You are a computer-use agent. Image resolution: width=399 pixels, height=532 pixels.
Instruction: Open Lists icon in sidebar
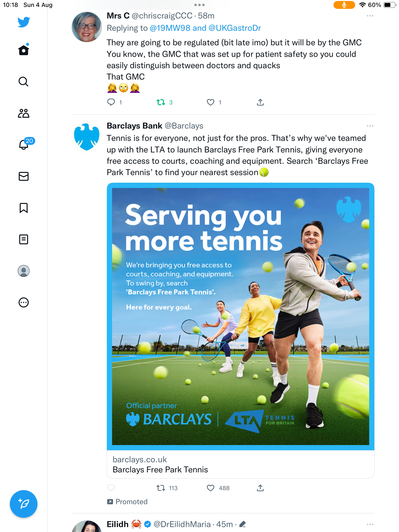coord(24,239)
